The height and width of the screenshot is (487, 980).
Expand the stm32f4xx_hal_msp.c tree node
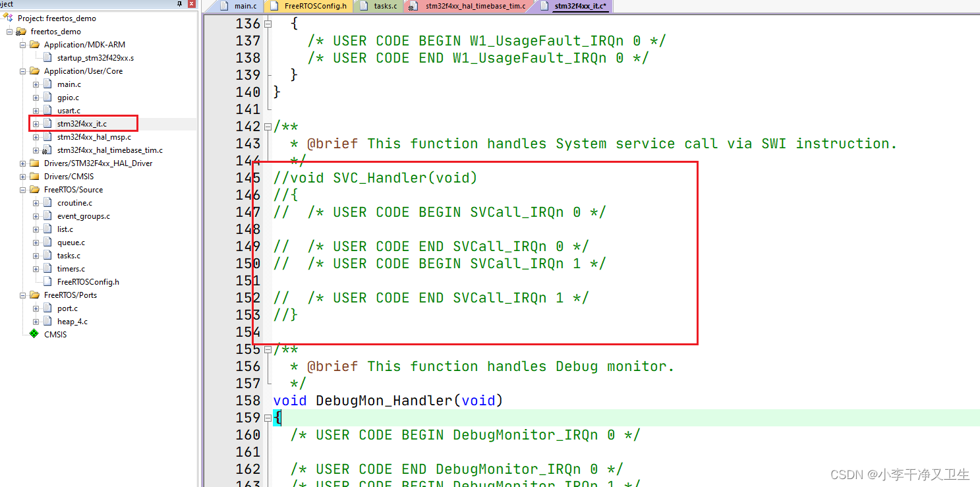36,136
